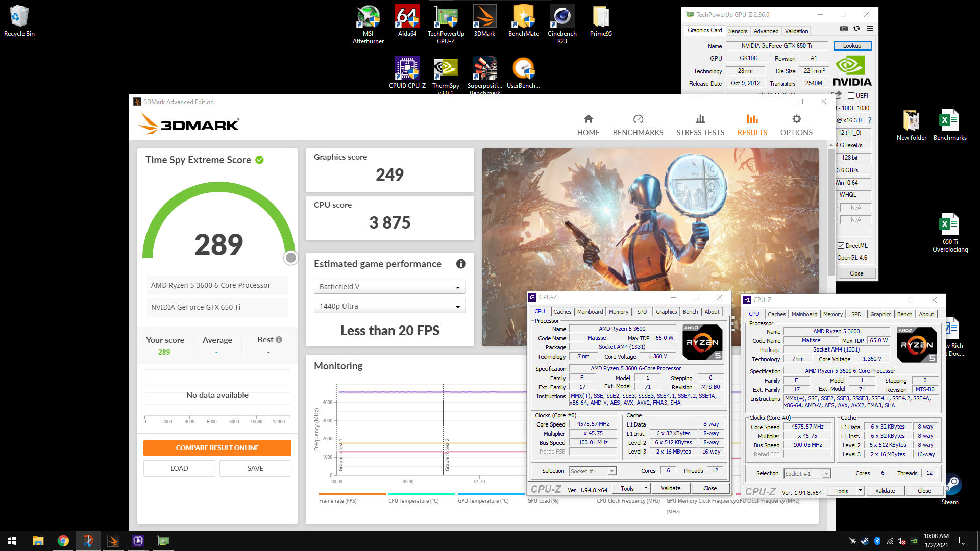Open Socket #1 selection in left CPU-Z
The width and height of the screenshot is (980, 551).
593,471
